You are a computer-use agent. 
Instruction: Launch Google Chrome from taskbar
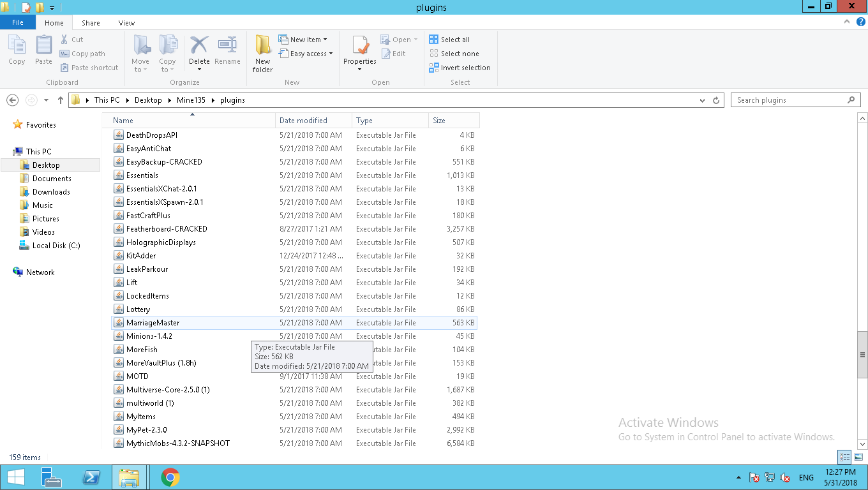pos(170,477)
